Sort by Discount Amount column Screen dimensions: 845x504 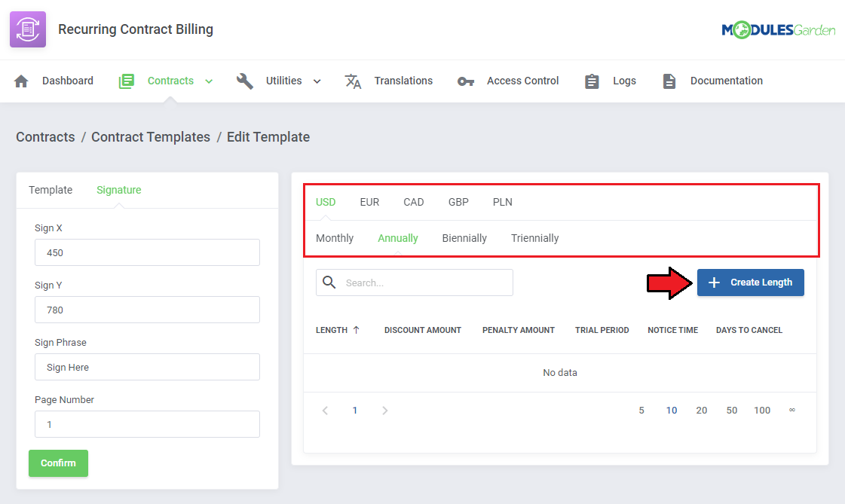click(x=422, y=330)
